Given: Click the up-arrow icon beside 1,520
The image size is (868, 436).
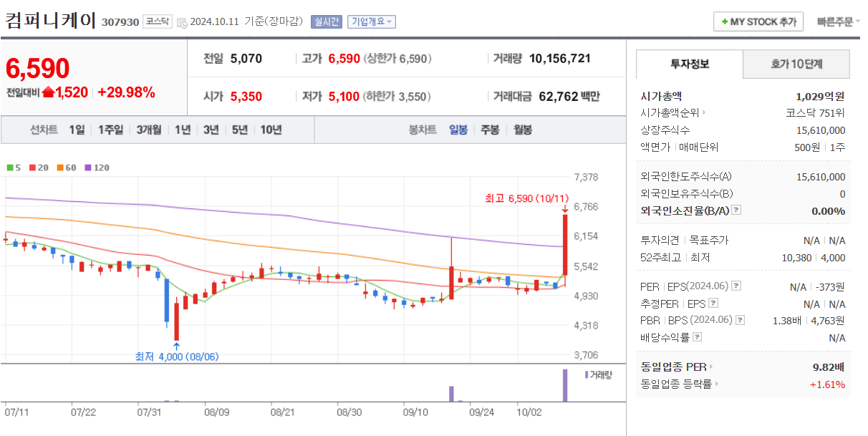Looking at the screenshot, I should [48, 92].
